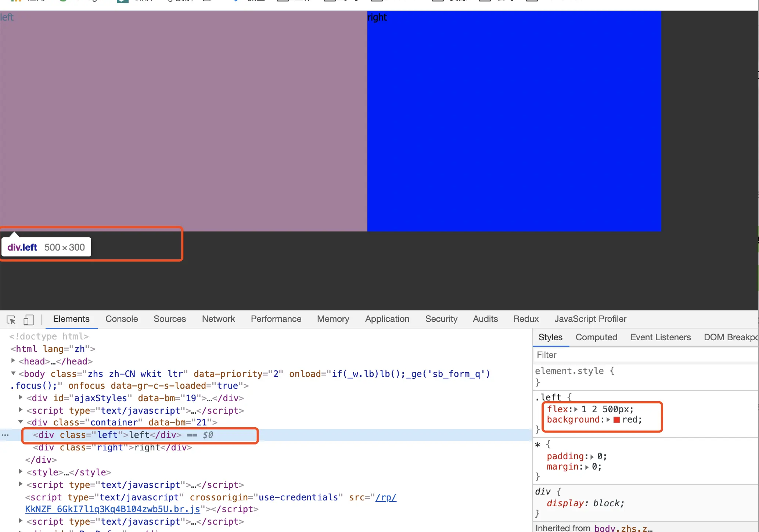Expand the padding shorthand arrow
The height and width of the screenshot is (532, 759).
(x=592, y=457)
